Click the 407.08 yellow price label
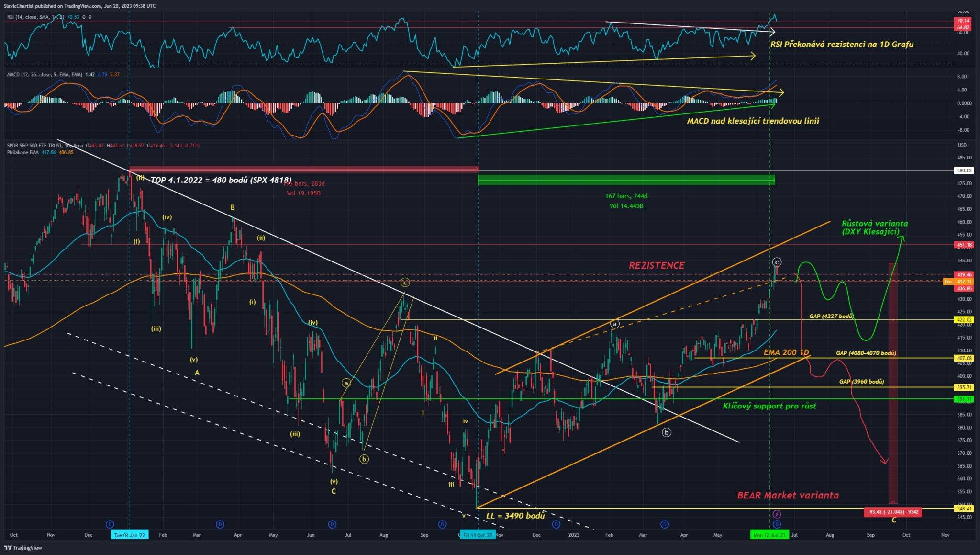Image resolution: width=980 pixels, height=555 pixels. pyautogui.click(x=964, y=358)
